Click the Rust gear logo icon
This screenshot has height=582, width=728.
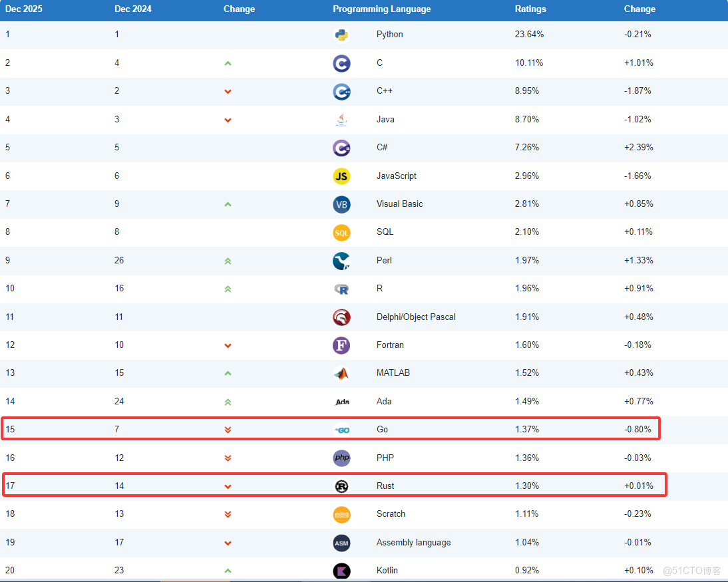click(341, 486)
